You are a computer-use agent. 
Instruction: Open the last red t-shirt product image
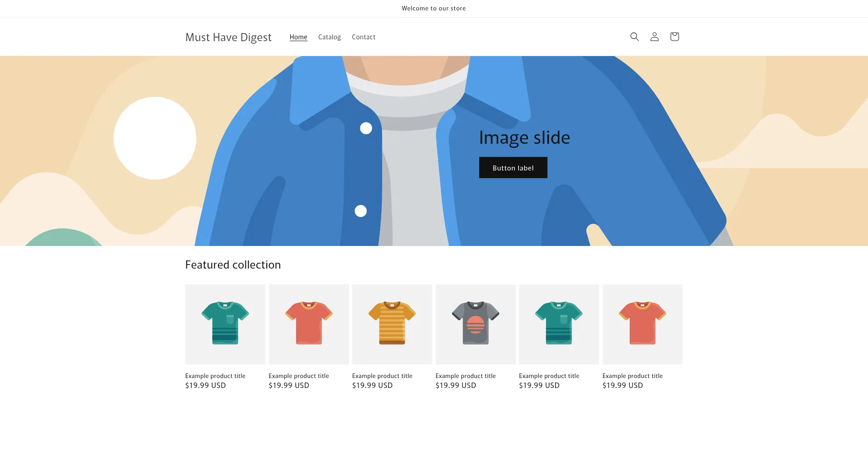[642, 324]
